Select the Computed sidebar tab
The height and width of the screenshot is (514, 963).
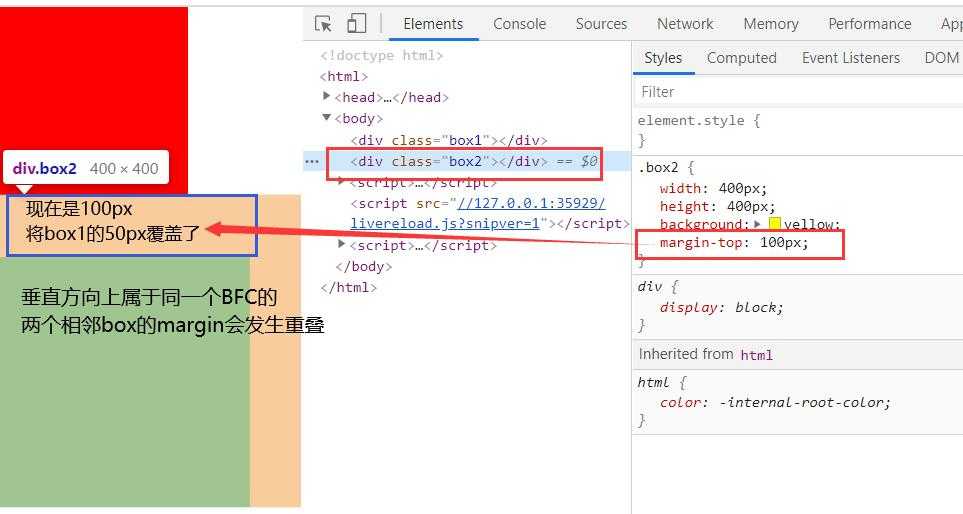[x=741, y=58]
